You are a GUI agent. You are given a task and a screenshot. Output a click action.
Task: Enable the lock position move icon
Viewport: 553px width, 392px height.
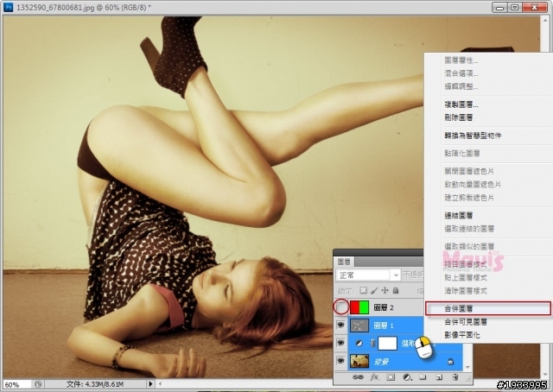[385, 290]
